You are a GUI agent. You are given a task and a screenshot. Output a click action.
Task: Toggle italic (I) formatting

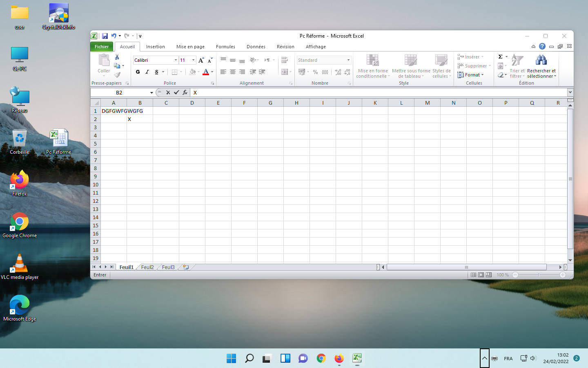(147, 72)
